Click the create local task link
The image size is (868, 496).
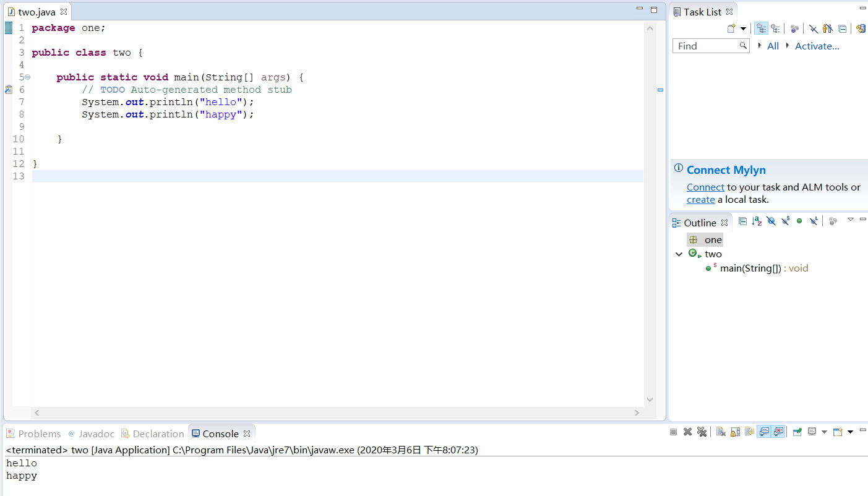tap(701, 200)
